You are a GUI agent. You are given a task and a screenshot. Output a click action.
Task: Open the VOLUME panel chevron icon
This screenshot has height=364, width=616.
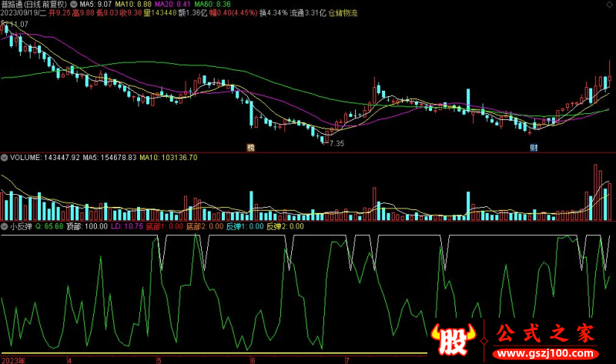[5, 158]
